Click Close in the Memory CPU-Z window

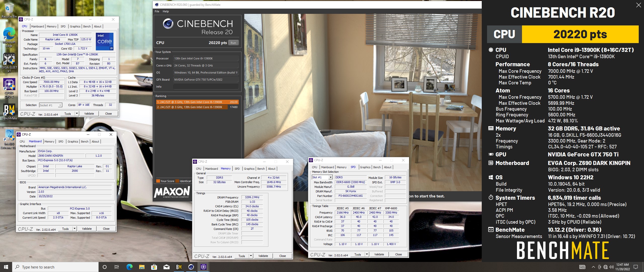283,256
